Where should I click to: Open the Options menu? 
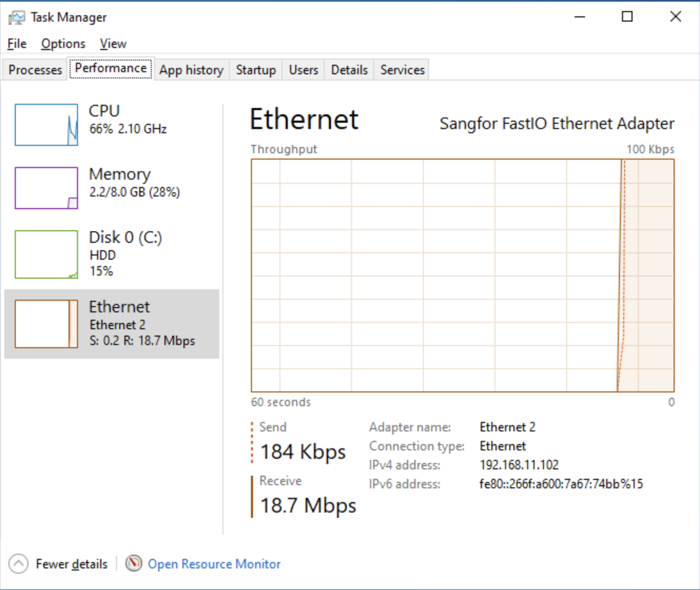pyautogui.click(x=63, y=43)
